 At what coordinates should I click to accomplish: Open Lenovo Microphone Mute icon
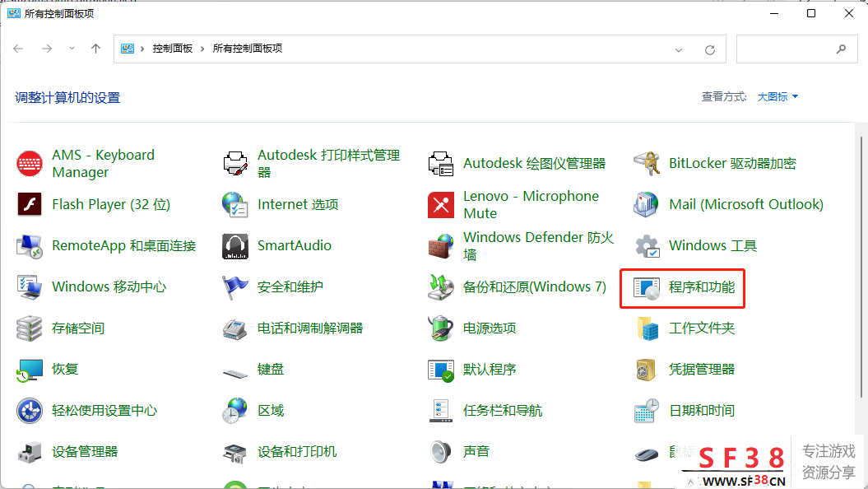pyautogui.click(x=441, y=205)
